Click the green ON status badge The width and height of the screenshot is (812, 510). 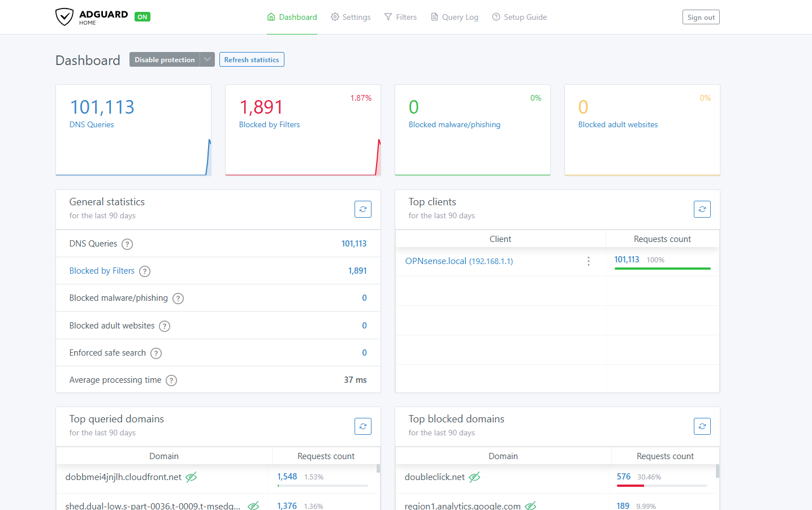click(x=142, y=17)
